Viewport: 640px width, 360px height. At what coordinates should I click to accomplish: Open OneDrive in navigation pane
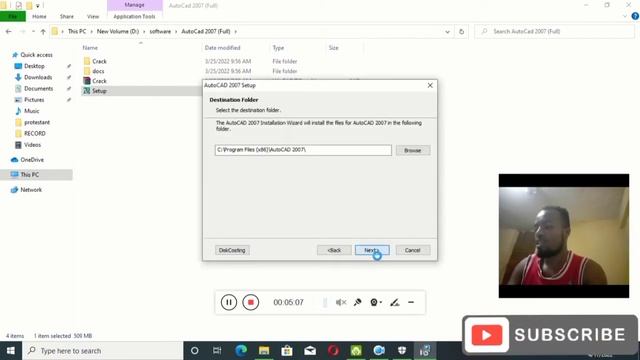coord(32,160)
